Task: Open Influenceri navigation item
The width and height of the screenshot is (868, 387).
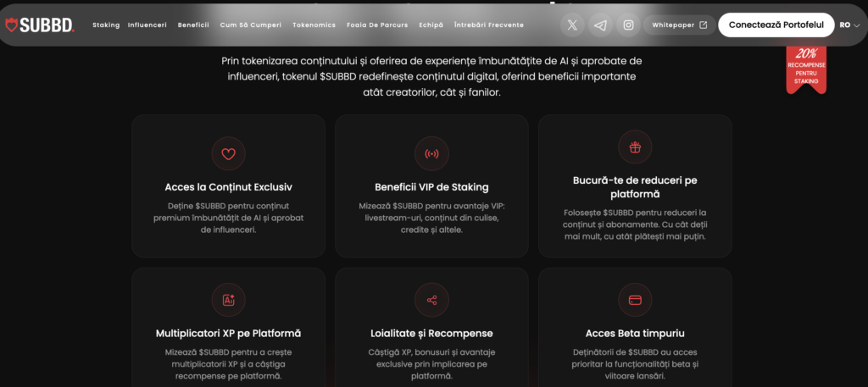Action: (147, 25)
